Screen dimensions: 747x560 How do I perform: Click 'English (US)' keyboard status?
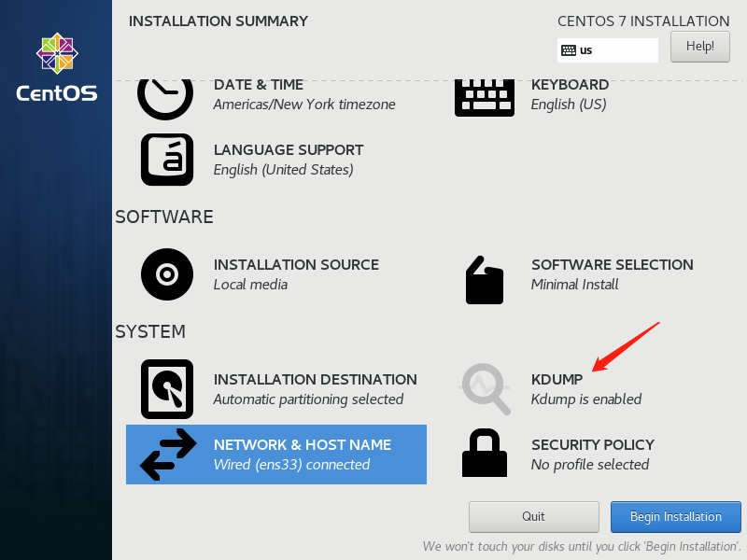(x=569, y=105)
